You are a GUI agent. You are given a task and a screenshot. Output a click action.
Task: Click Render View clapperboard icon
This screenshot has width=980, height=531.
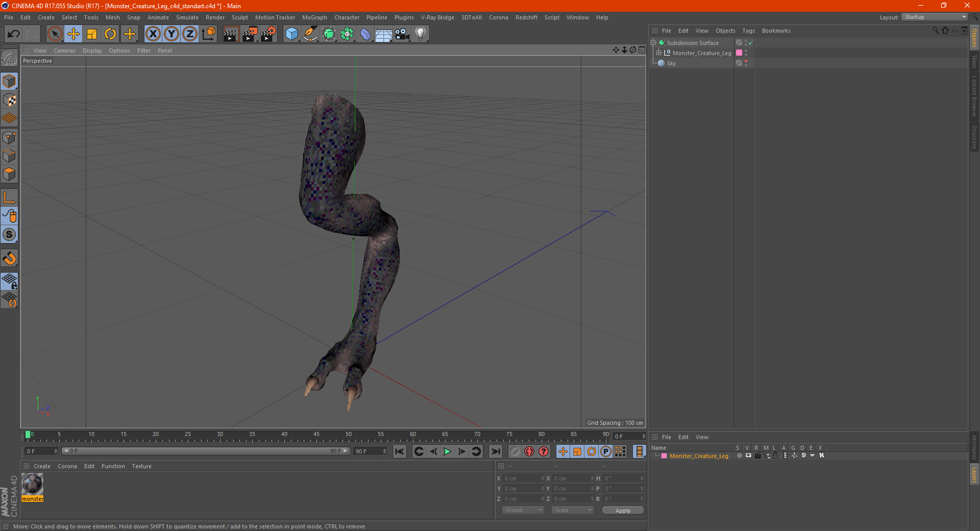[x=231, y=34]
